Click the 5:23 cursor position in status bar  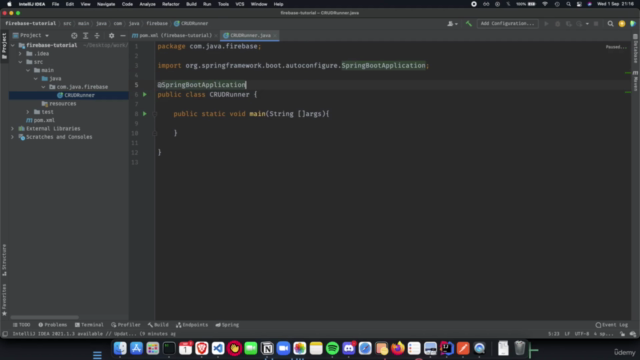pos(553,334)
